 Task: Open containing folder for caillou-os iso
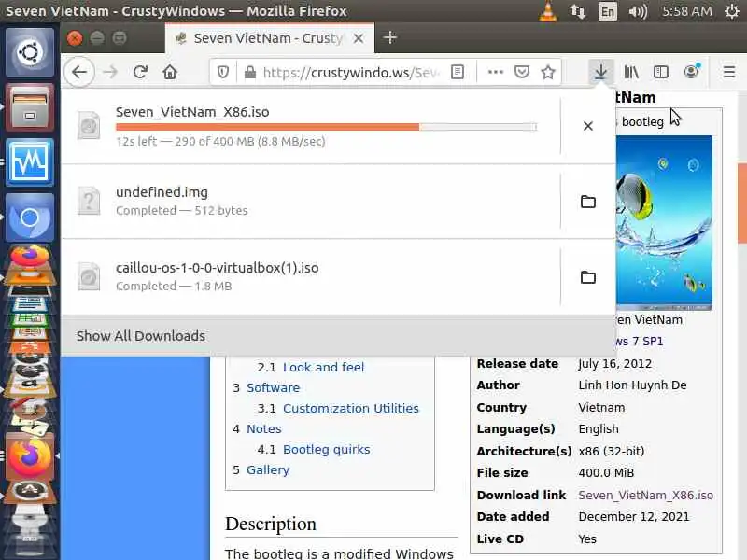[x=588, y=277]
